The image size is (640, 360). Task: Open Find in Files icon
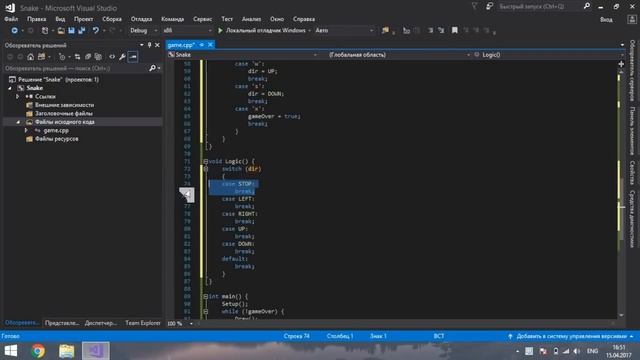pyautogui.click(x=385, y=31)
